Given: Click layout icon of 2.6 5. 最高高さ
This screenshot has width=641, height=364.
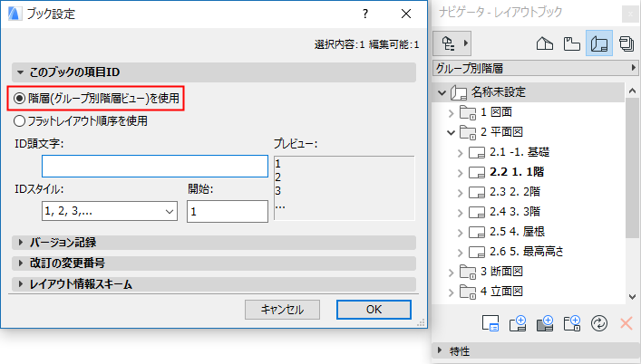Looking at the screenshot, I should pyautogui.click(x=477, y=253).
